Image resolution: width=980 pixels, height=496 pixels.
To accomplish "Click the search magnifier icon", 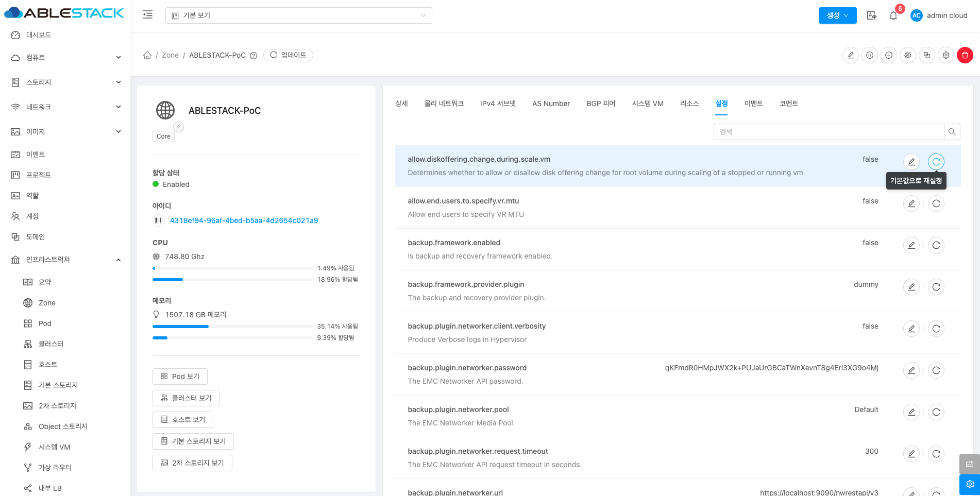I will coord(952,132).
